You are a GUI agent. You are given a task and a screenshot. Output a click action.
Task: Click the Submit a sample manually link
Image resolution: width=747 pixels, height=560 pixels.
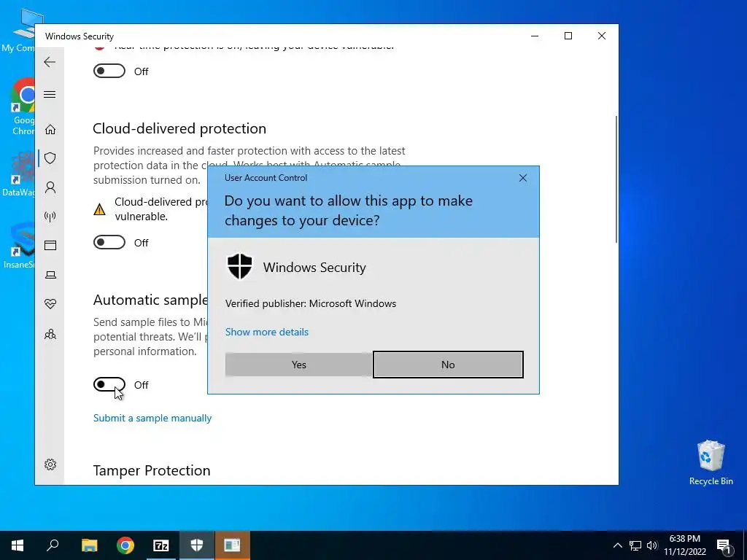point(152,418)
